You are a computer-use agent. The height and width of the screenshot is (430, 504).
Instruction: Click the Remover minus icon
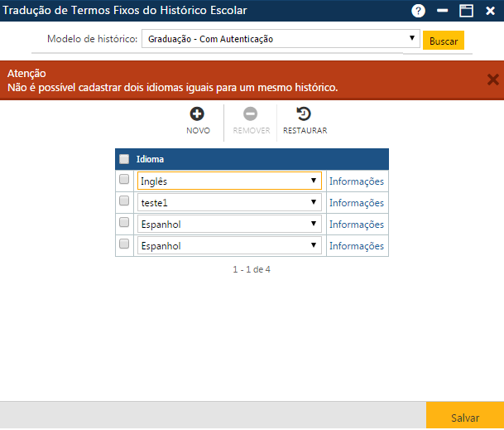(x=250, y=114)
